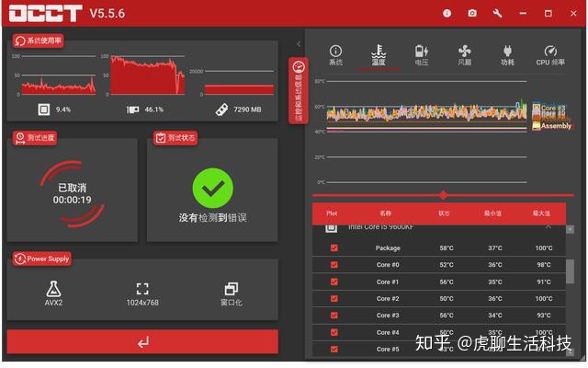The width and height of the screenshot is (588, 368).
Task: Open the OCCT info icon
Action: pos(447,14)
